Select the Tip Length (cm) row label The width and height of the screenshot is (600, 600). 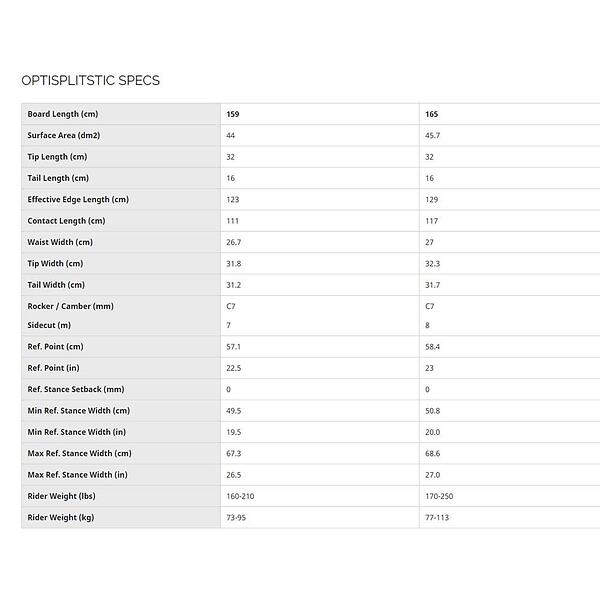pos(57,157)
